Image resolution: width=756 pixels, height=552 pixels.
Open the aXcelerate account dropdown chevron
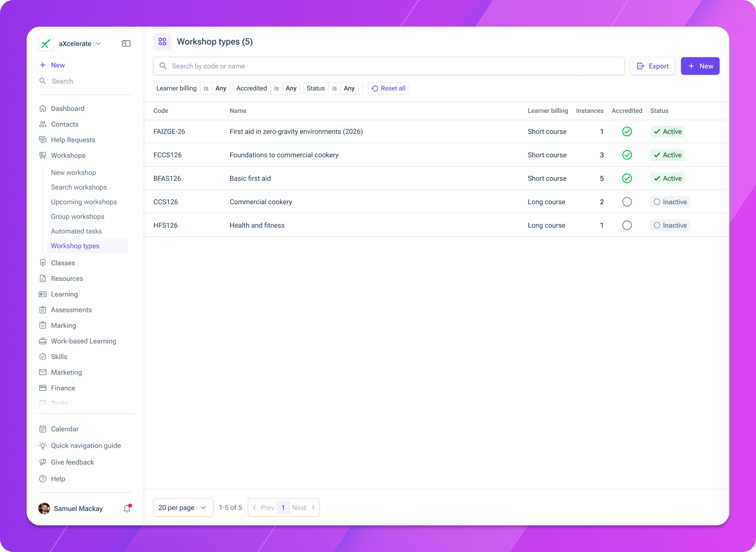[99, 44]
